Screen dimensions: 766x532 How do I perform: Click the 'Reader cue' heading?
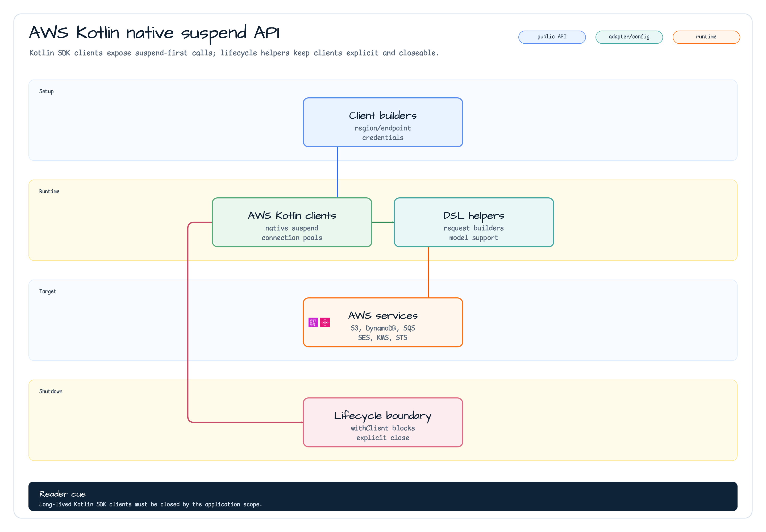62,494
